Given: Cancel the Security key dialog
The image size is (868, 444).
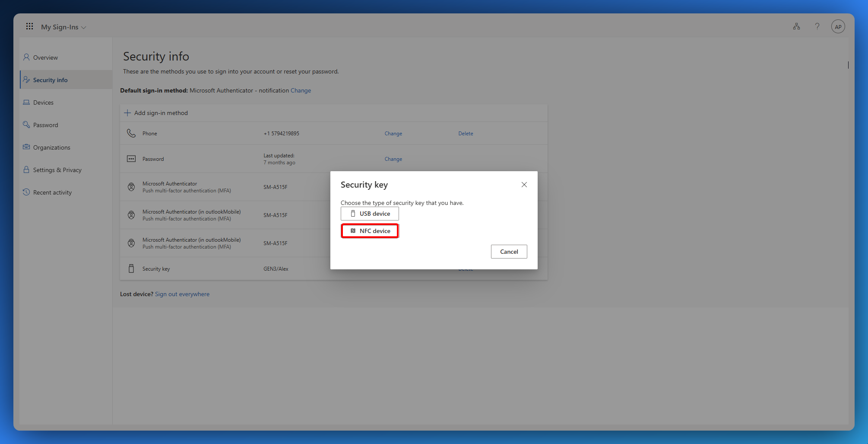Looking at the screenshot, I should (509, 252).
